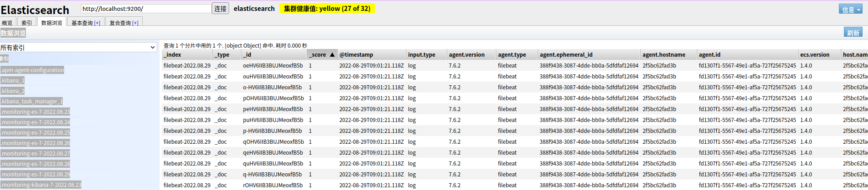Sort by the agent.ephemeral_id column header
This screenshot has width=868, height=190.
coord(589,54)
